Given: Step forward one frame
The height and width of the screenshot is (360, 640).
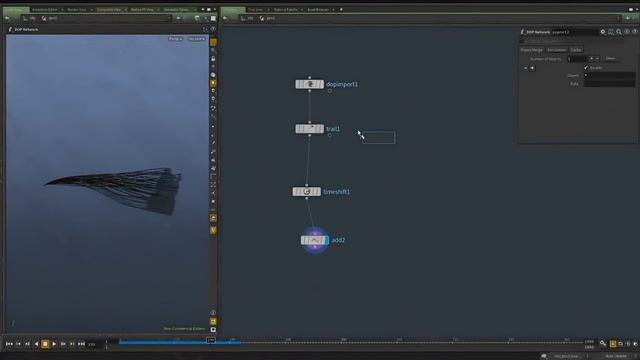Looking at the screenshot, I should pyautogui.click(x=63, y=344).
